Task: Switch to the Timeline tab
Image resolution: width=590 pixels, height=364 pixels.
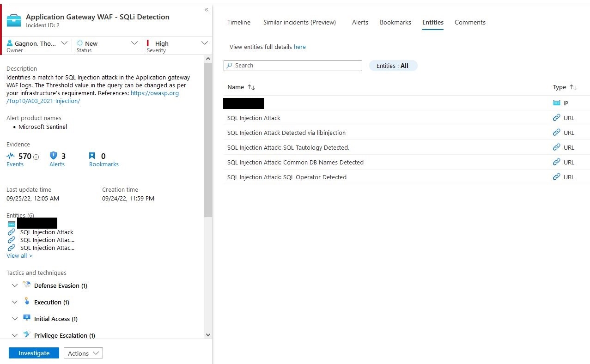Action: click(x=239, y=22)
